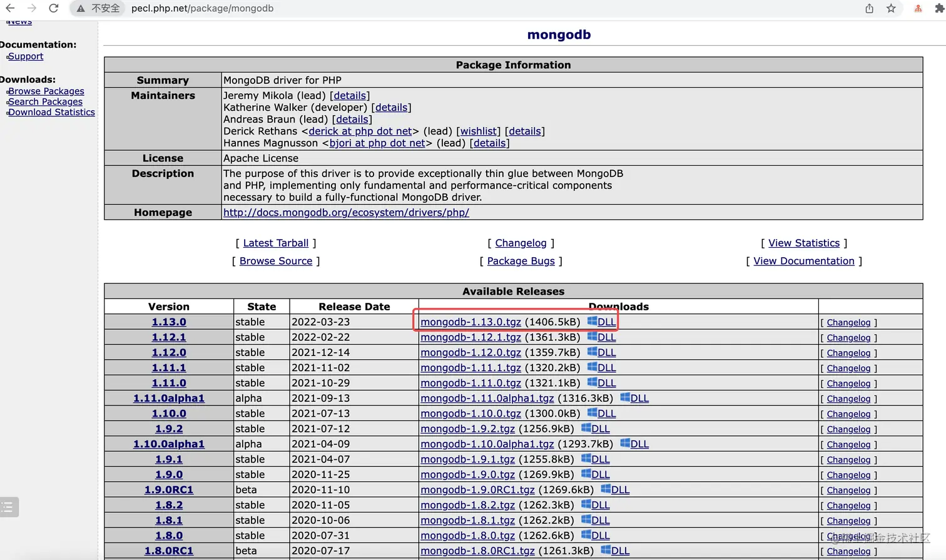Open the floating sidebar list icon
Viewport: 946px width, 560px height.
8,507
